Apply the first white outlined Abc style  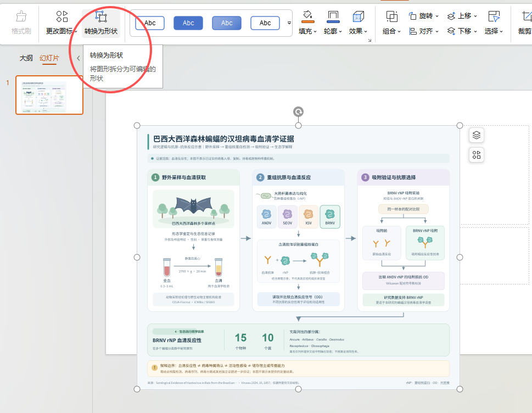150,23
